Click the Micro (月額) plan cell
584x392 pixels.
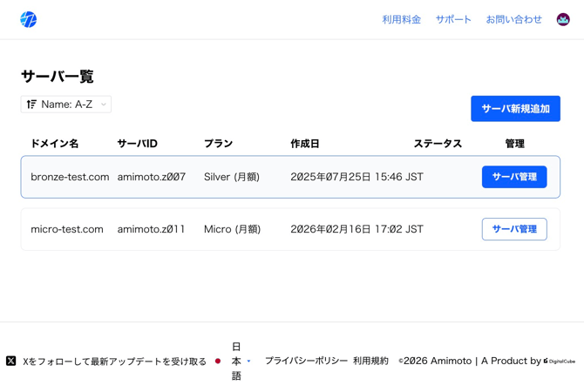pos(233,229)
